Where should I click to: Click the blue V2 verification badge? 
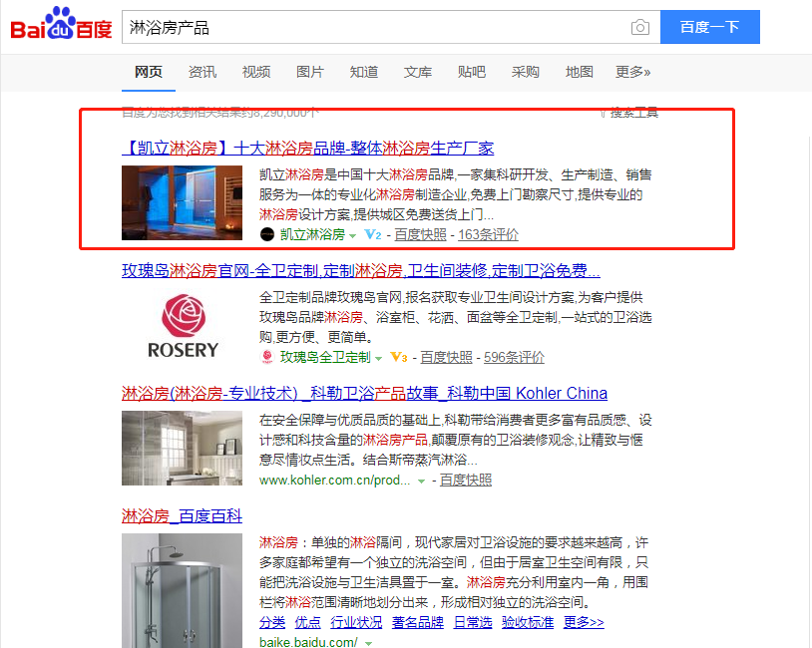click(372, 234)
